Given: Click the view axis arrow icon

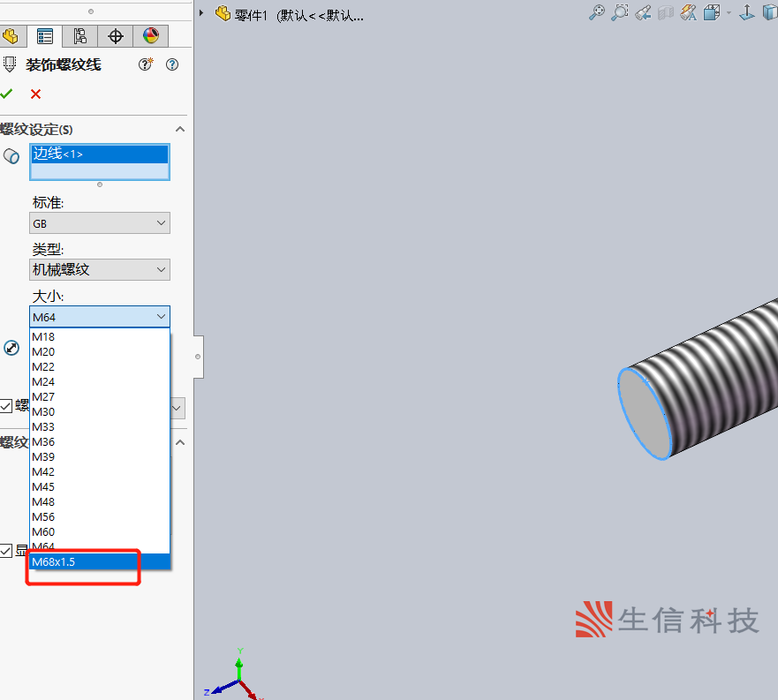Looking at the screenshot, I should pos(747,12).
